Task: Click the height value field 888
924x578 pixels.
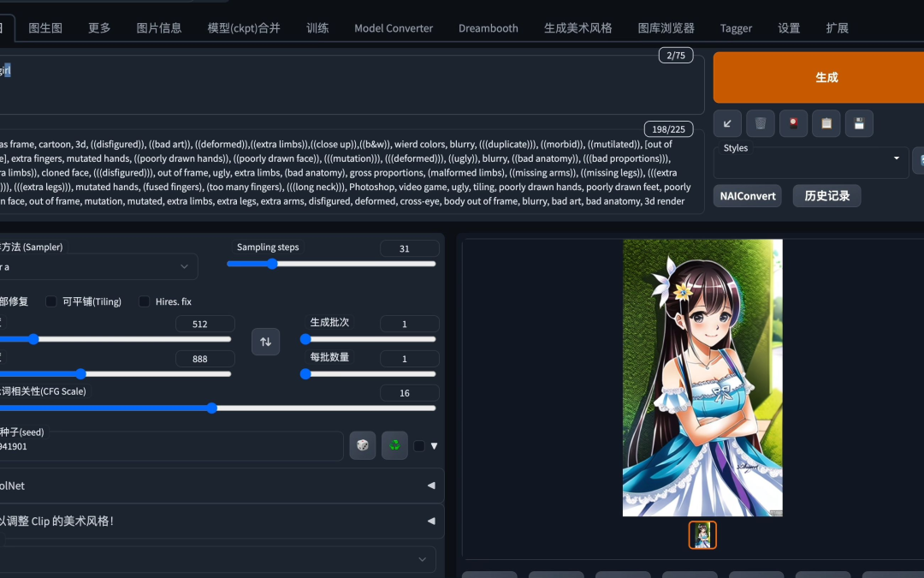Action: pyautogui.click(x=205, y=359)
